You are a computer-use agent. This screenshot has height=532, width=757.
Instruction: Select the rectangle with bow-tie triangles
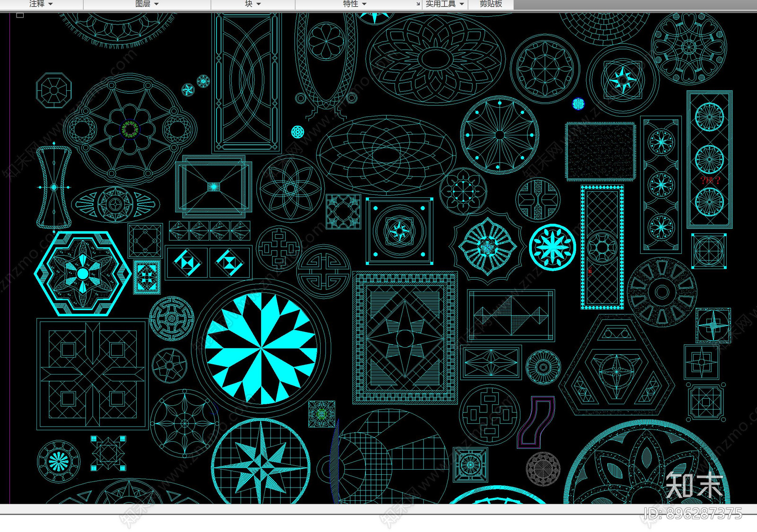511,315
